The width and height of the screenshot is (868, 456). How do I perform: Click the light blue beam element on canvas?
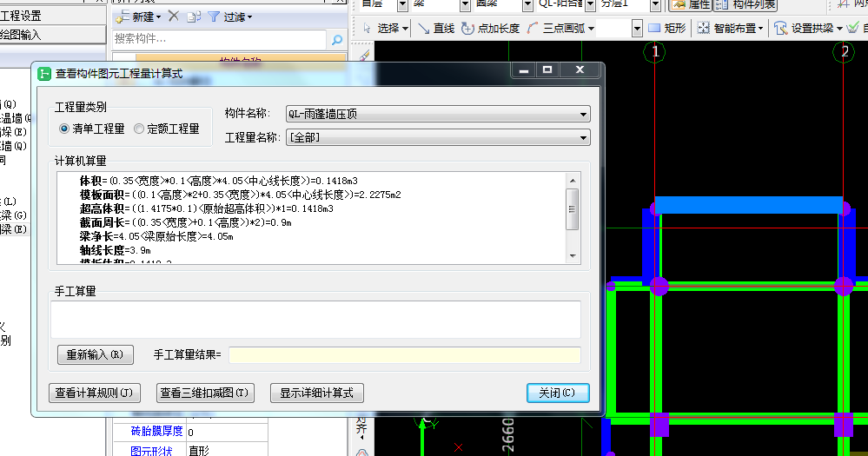748,205
